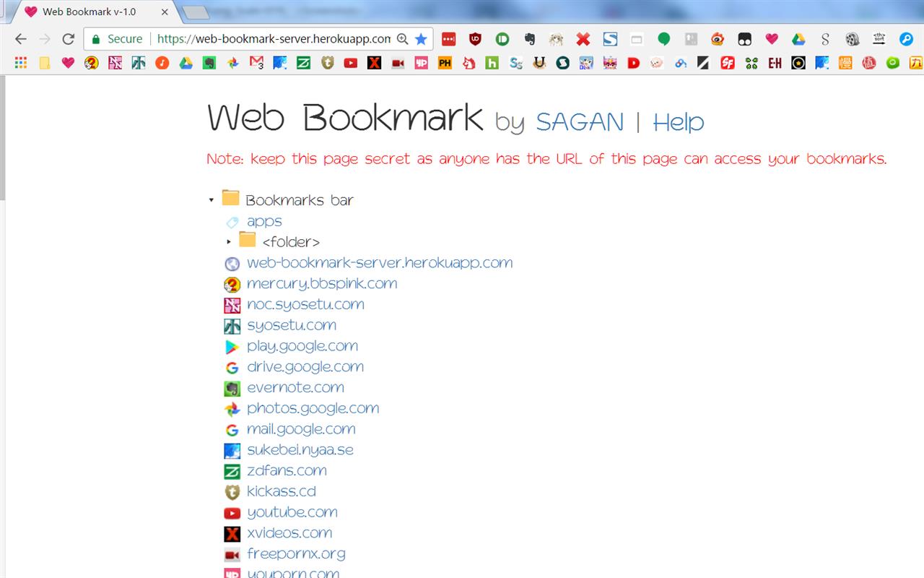Click the Ss bookmark icon
The height and width of the screenshot is (578, 924).
(515, 63)
